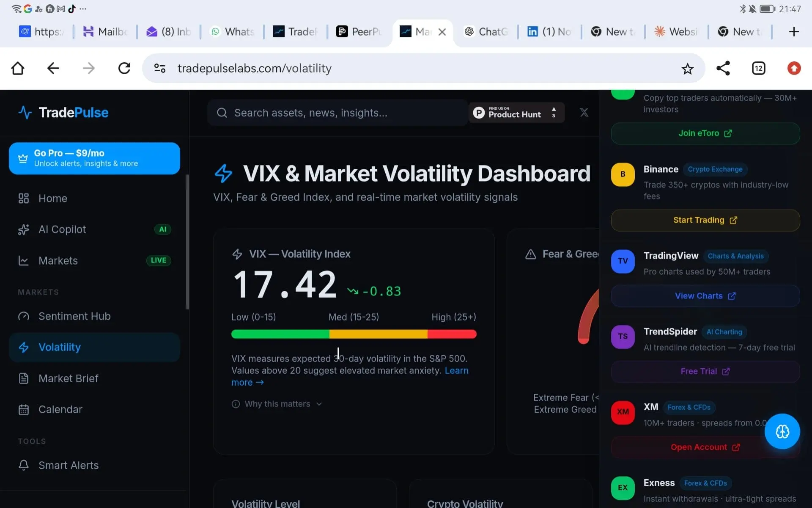
Task: Open the AI brain assistant floating button
Action: point(782,431)
